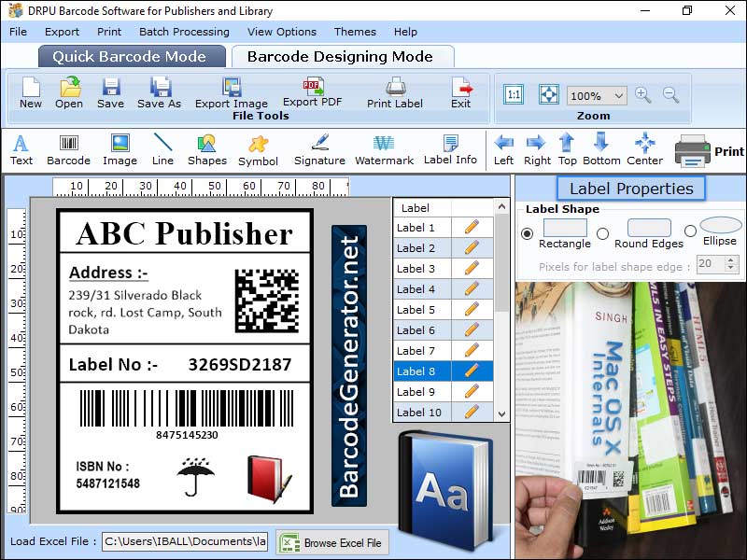Image resolution: width=747 pixels, height=560 pixels.
Task: Expand the Label list dropdown arrow
Action: tap(501, 207)
